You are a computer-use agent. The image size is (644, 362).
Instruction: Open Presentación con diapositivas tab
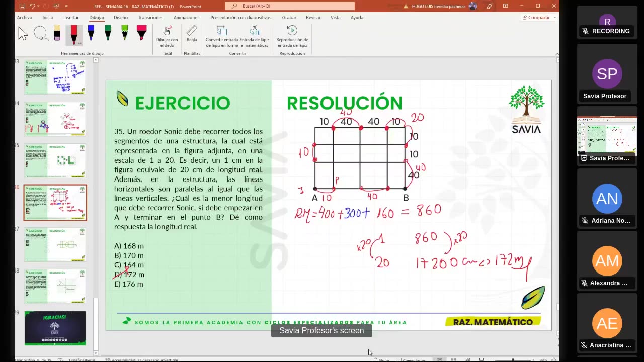pyautogui.click(x=240, y=18)
